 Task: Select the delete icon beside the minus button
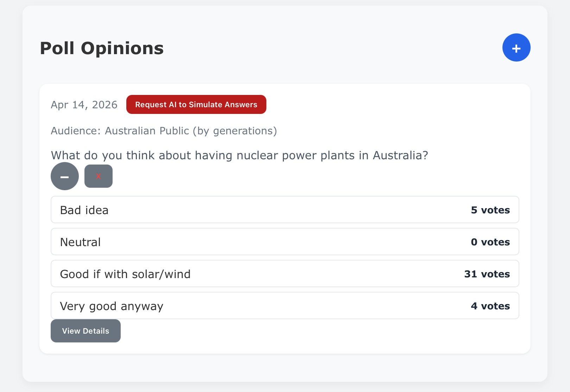click(x=99, y=176)
